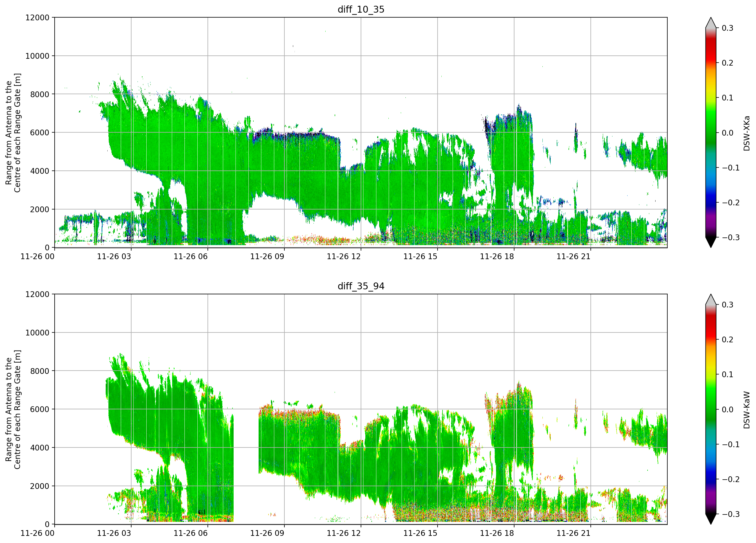This screenshot has height=543, width=756.
Task: Select the "11-26 09" x-tick under the diff_10_35 plot
Action: click(x=267, y=256)
